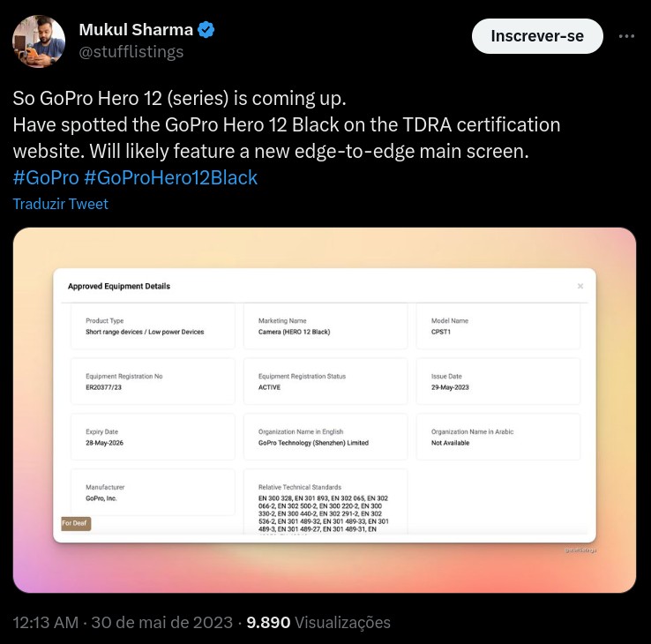Click the Model Name CPST1 card

click(498, 326)
